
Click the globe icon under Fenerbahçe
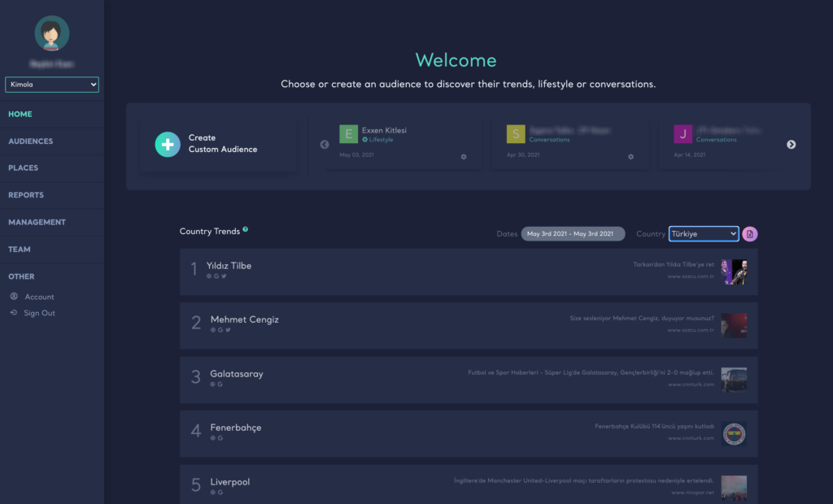tap(212, 438)
